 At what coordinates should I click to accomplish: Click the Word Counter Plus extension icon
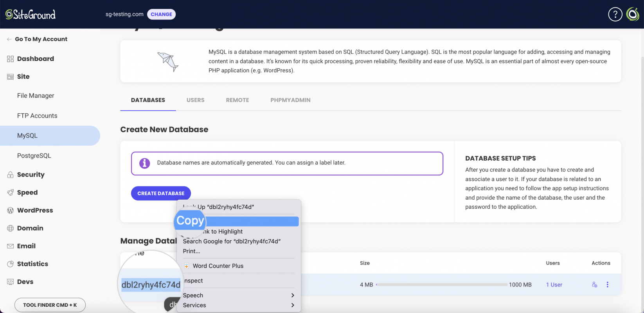click(187, 266)
